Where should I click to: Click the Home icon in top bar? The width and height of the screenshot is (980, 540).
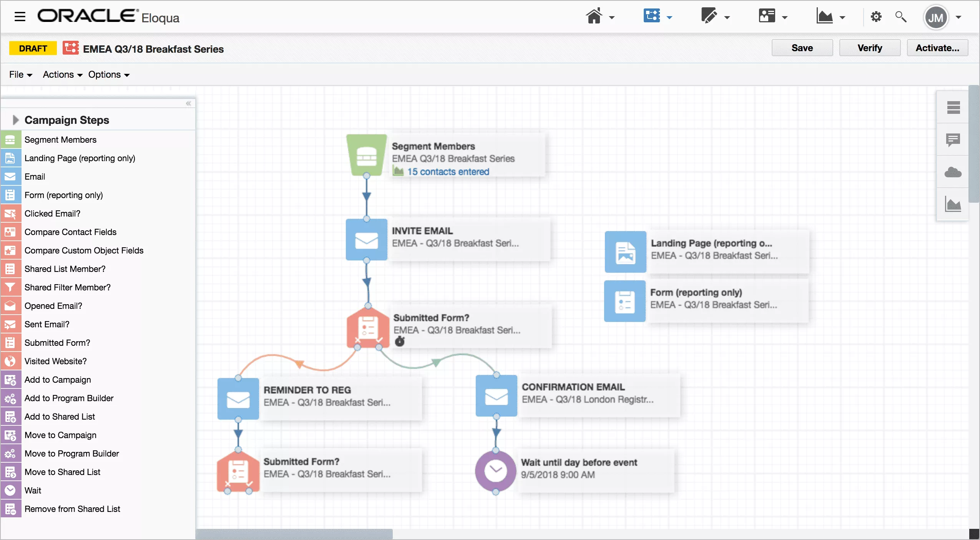tap(594, 17)
